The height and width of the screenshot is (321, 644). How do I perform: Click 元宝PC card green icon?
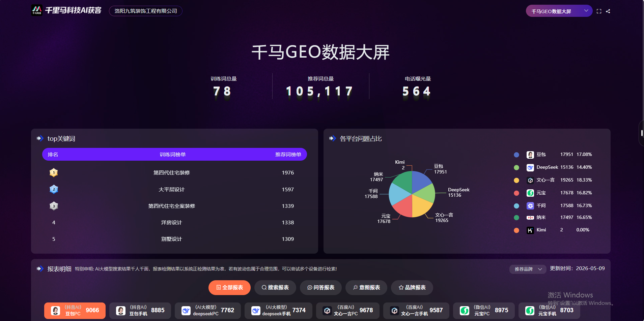465,311
